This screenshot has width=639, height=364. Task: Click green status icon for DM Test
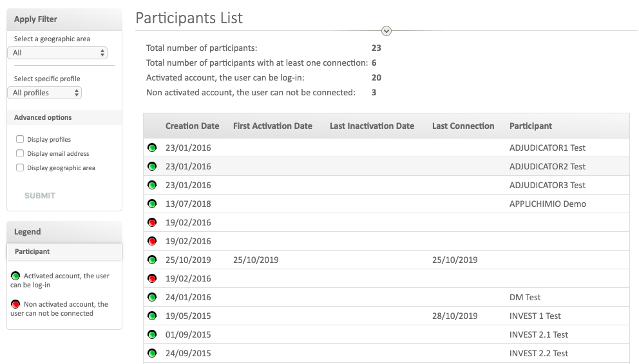tap(152, 297)
